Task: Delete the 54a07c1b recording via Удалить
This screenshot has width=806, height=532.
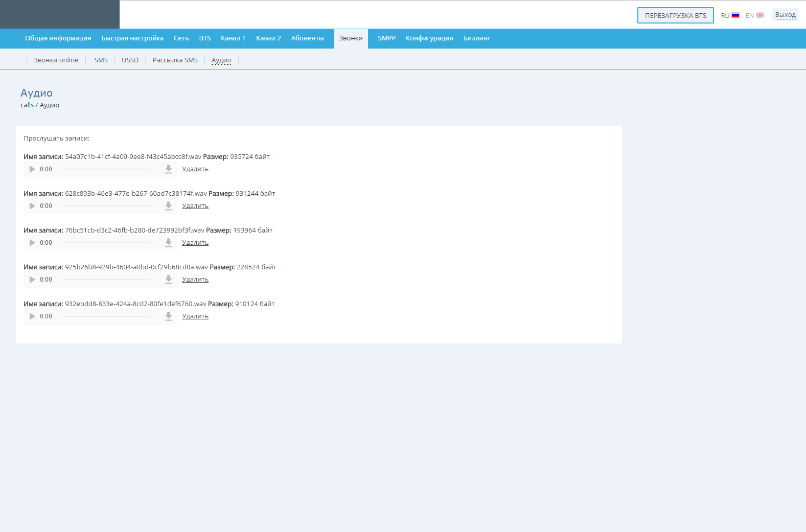Action: pos(195,169)
